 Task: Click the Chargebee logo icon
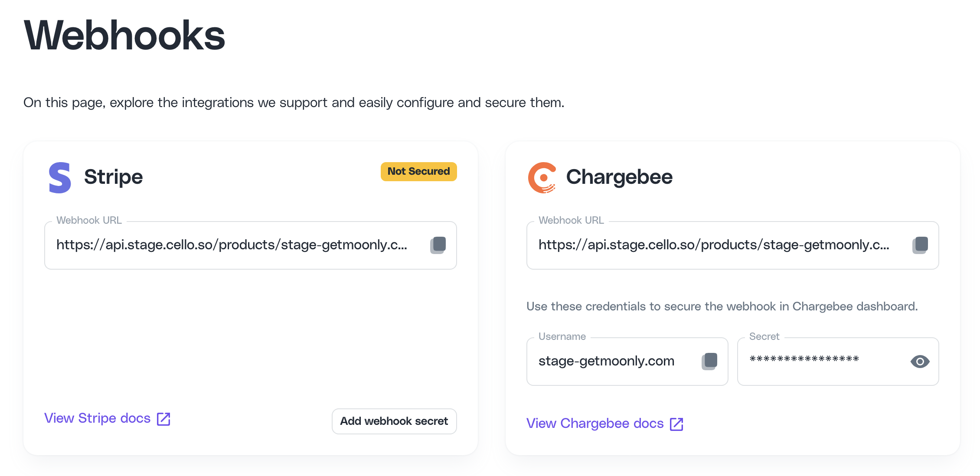[542, 177]
